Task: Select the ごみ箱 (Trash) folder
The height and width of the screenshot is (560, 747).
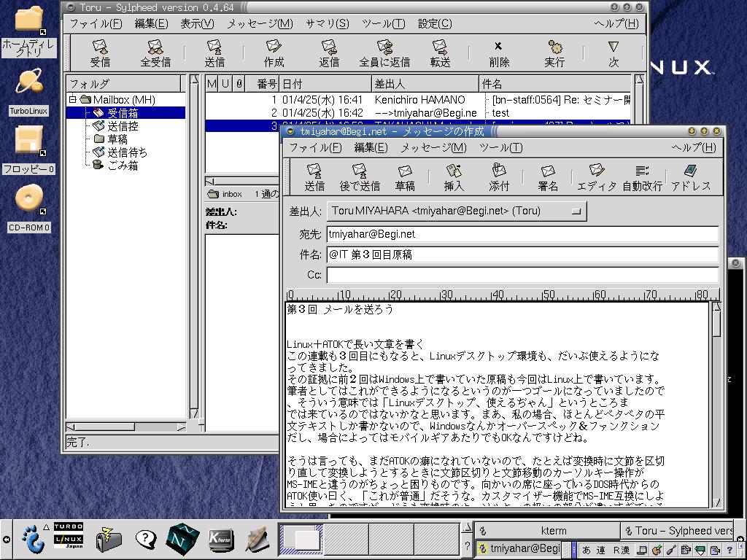Action: pos(123,166)
